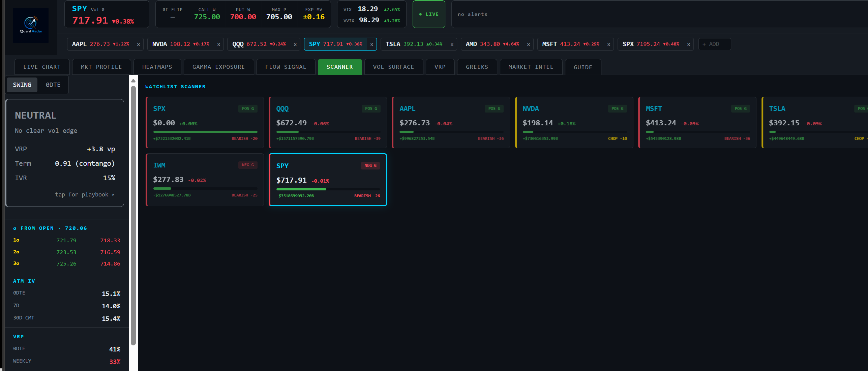Image resolution: width=868 pixels, height=371 pixels.
Task: Click the MAX P 705.00 value
Action: click(x=279, y=17)
